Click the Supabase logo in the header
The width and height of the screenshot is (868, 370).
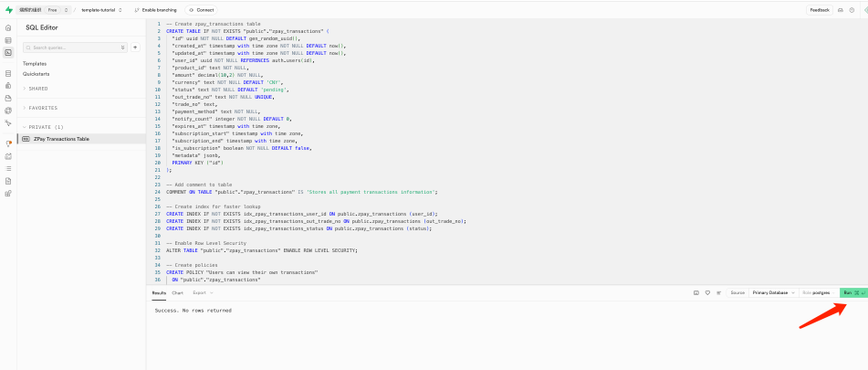9,9
